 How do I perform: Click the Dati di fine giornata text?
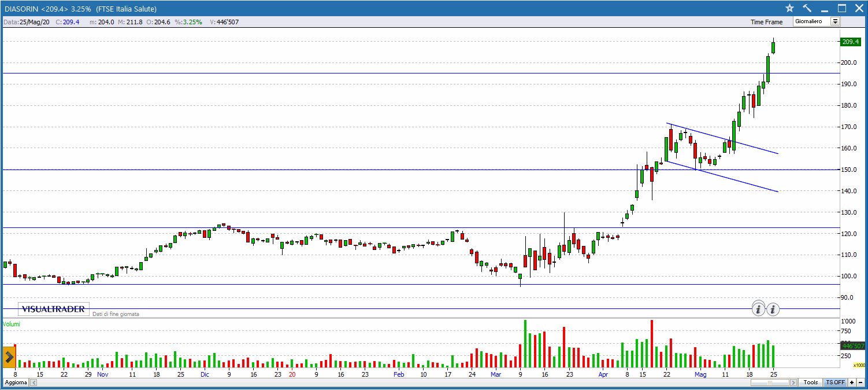115,314
